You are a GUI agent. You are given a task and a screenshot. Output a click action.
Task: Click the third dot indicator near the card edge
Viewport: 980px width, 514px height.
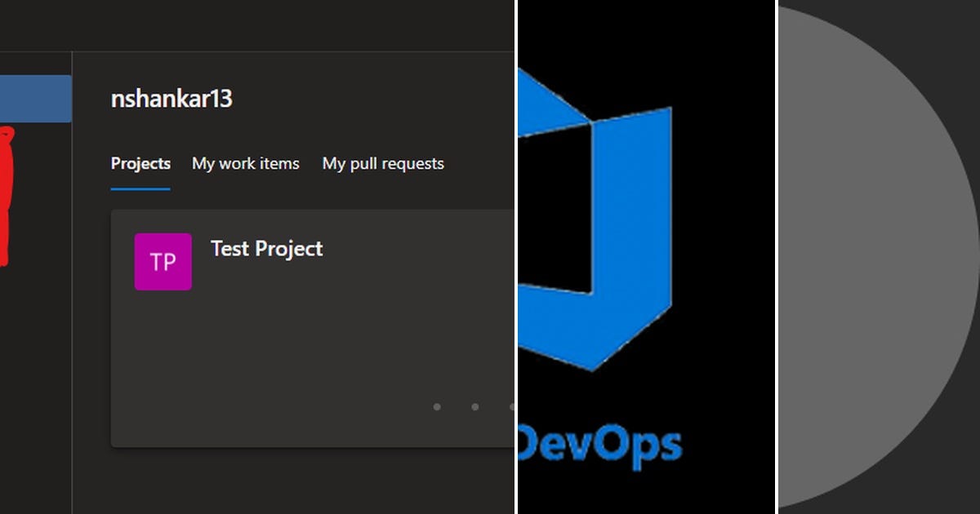coord(510,406)
